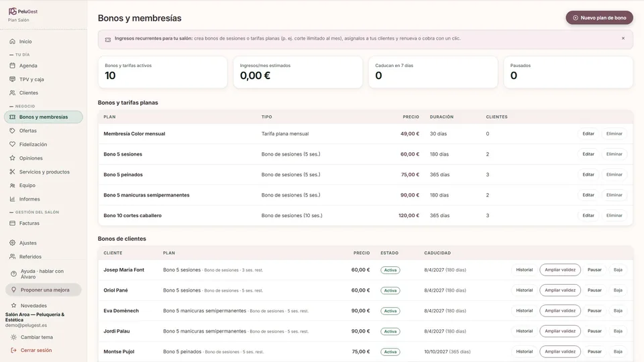Edit the Membresía Color mensual plan
The height and width of the screenshot is (362, 644).
588,134
